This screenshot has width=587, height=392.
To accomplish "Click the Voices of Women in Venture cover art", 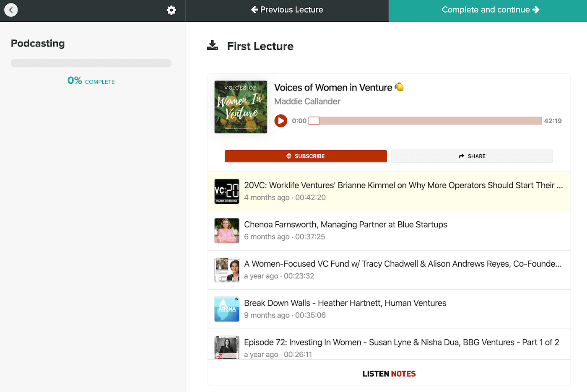I will [x=241, y=107].
